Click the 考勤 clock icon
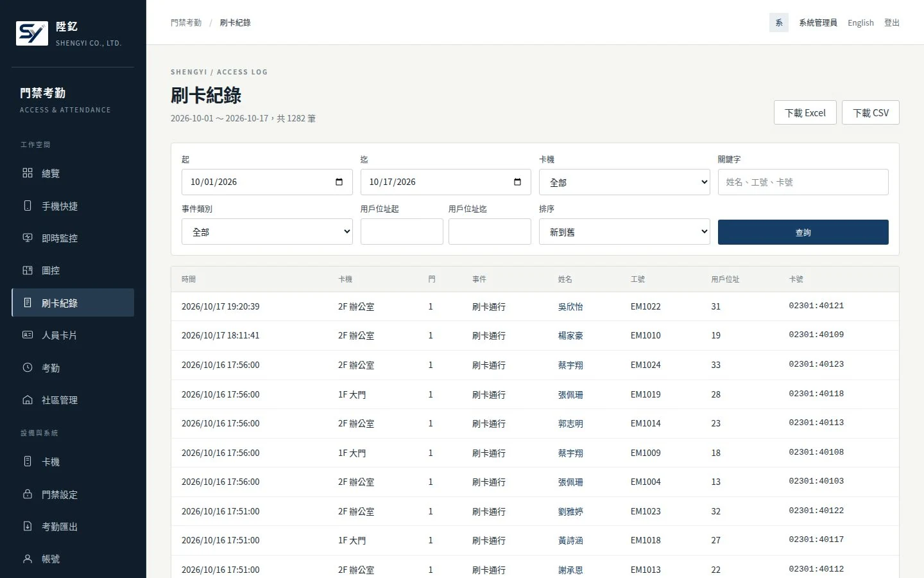Viewport: 924px width, 578px height. [28, 367]
